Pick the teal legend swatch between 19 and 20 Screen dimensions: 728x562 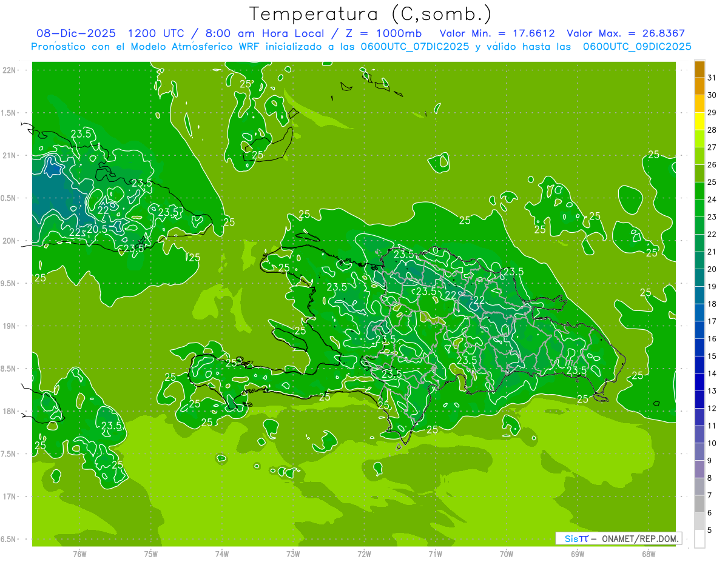699,278
